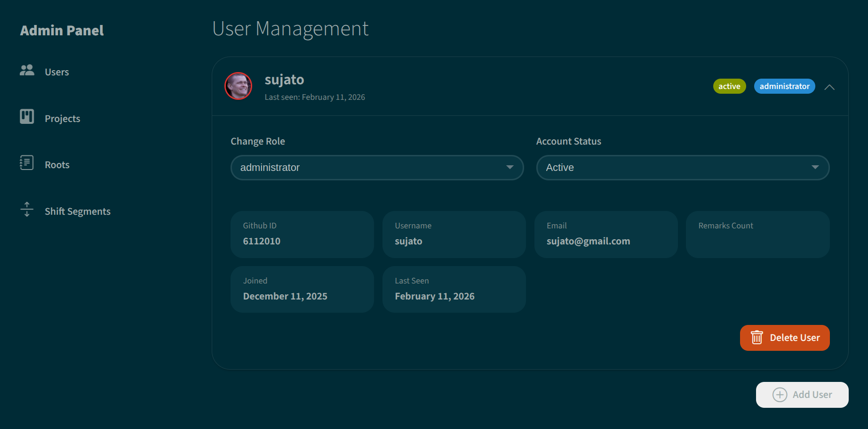
Task: Click the plus circle icon on Add User
Action: click(780, 395)
